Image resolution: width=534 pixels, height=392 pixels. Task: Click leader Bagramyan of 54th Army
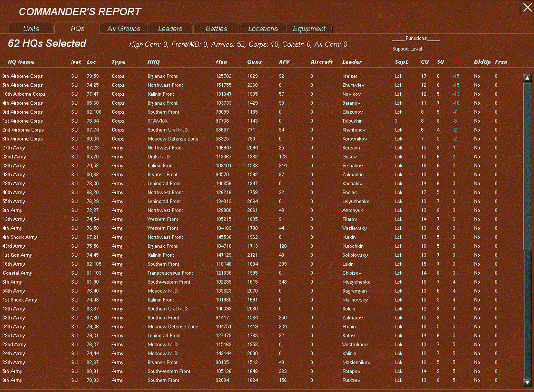[x=354, y=291]
